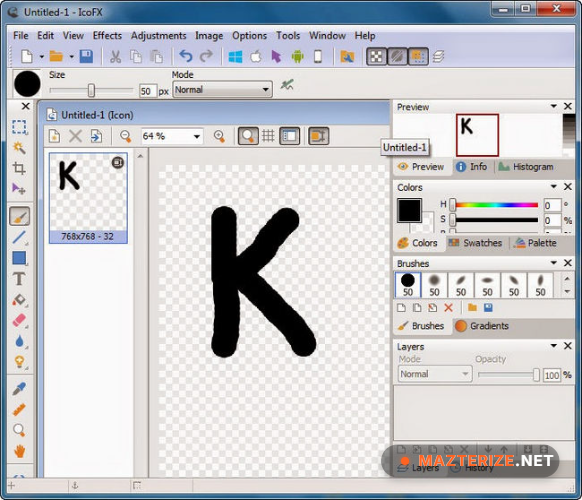Open the layer blend Mode dropdown

435,374
